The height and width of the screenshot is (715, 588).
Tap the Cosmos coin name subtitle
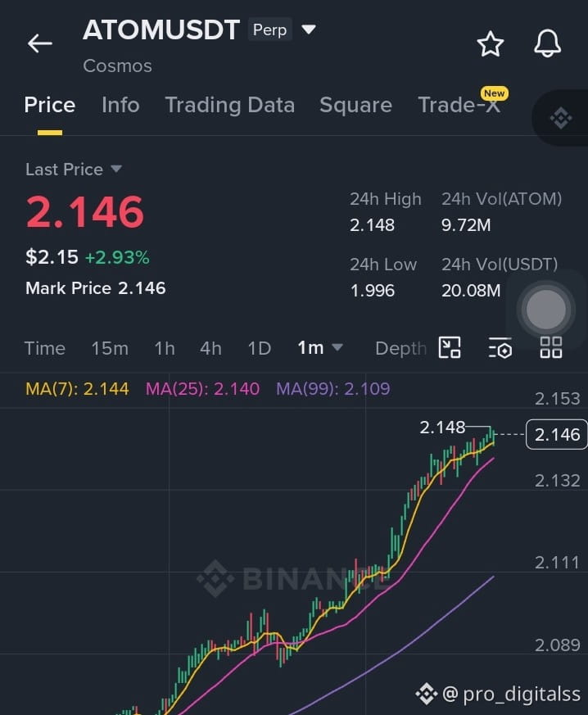(118, 66)
